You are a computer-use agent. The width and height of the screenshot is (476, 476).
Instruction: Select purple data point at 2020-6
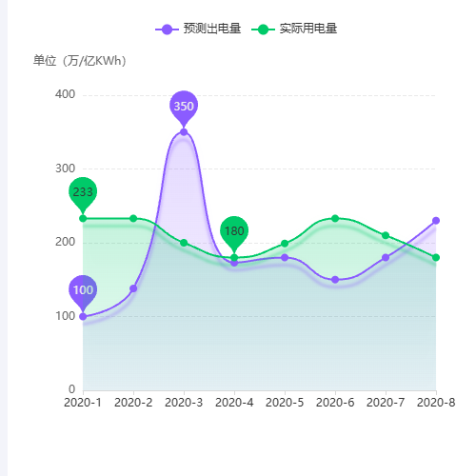coord(335,280)
